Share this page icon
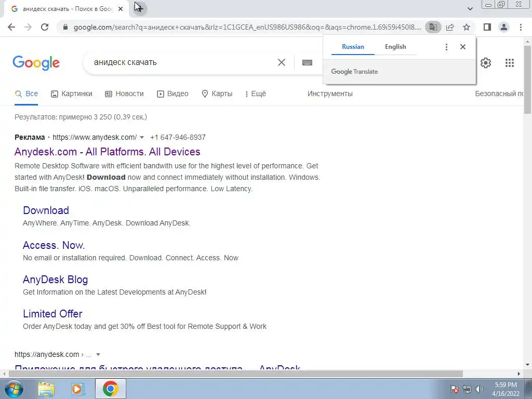The width and height of the screenshot is (532, 399). coord(450,27)
